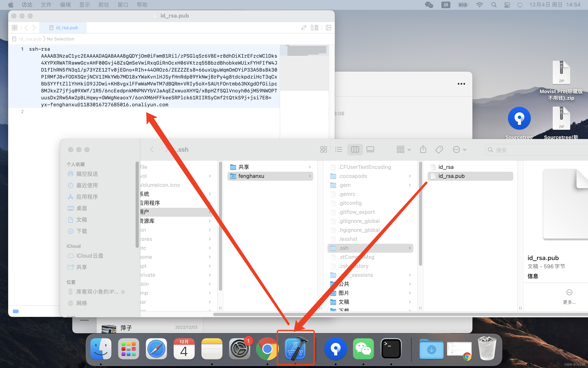Image resolution: width=588 pixels, height=368 pixels.
Task: Select AirDrop 隔空投送 in Finder sidebar
Action: 83,174
